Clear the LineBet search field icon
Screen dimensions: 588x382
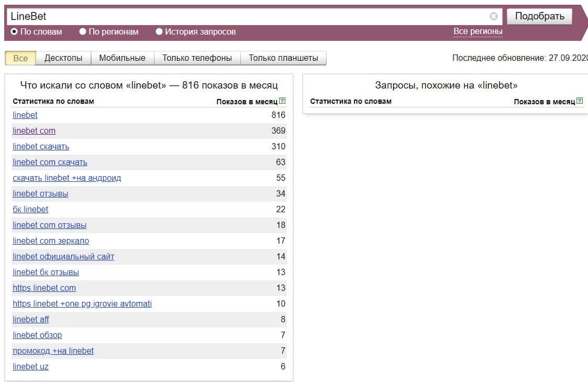point(494,16)
